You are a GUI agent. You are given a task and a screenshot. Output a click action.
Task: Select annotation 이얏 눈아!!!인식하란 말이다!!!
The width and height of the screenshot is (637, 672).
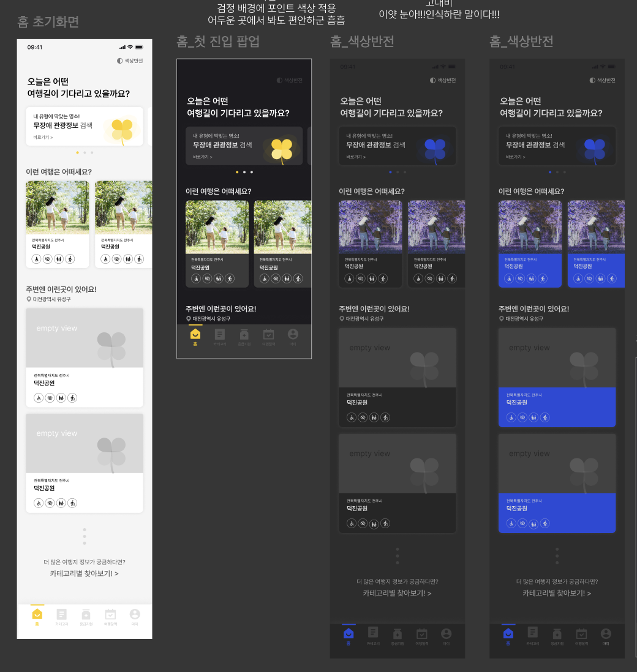pos(439,14)
